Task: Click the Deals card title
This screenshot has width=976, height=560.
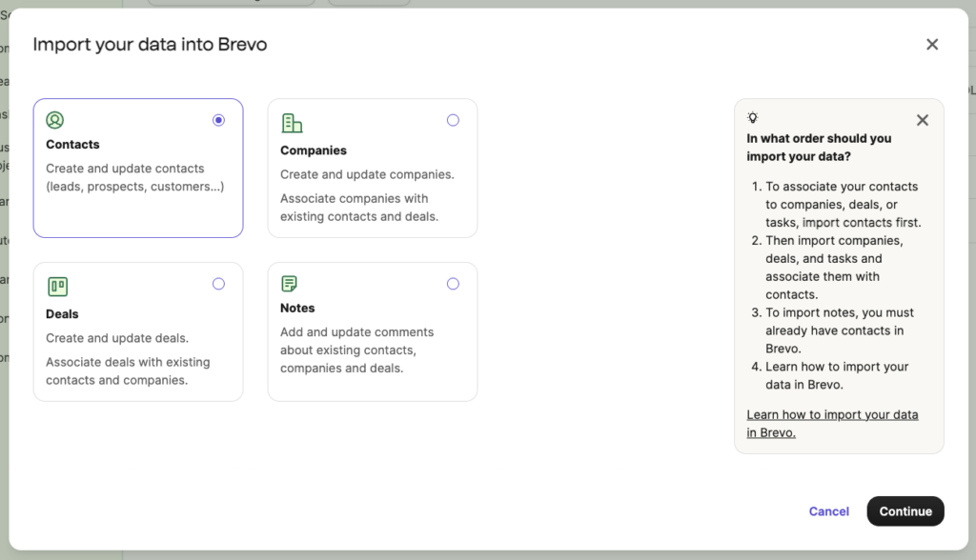Action: (62, 314)
